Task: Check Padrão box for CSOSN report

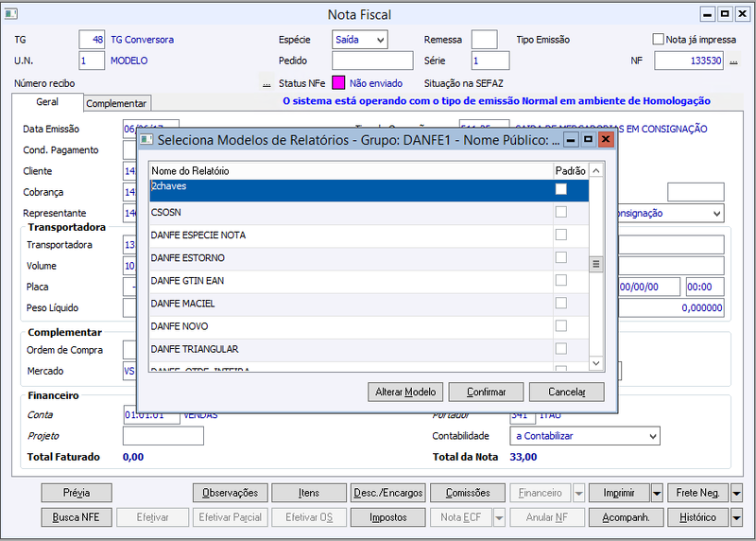Action: [x=560, y=212]
